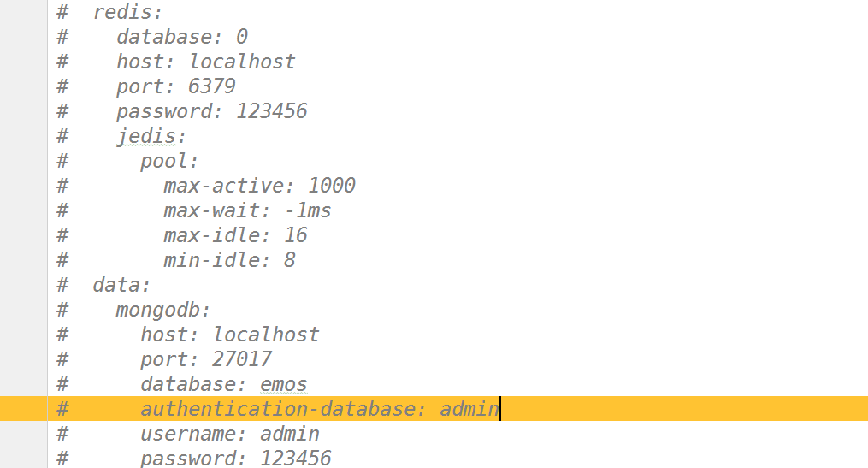Click the commented "redis:" line

pos(127,13)
